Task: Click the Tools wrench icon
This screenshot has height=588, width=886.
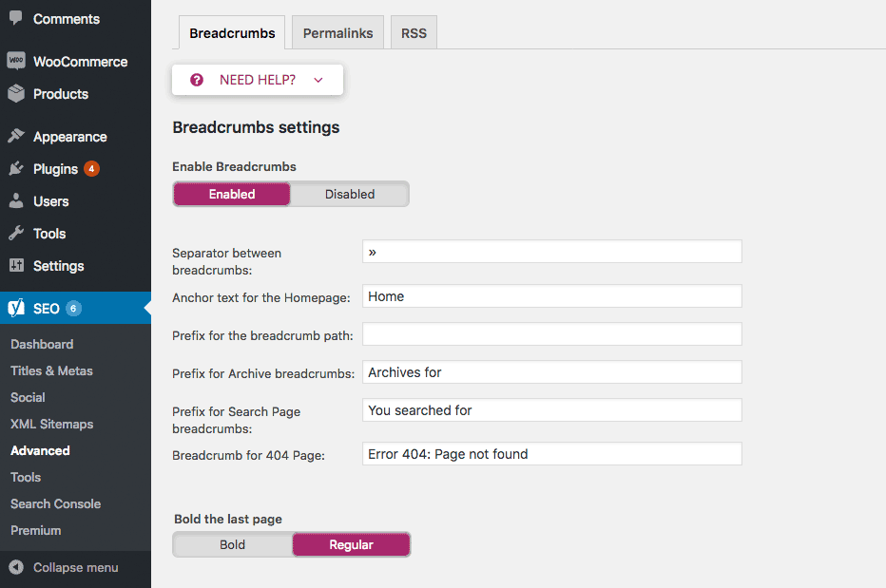Action: 16,233
